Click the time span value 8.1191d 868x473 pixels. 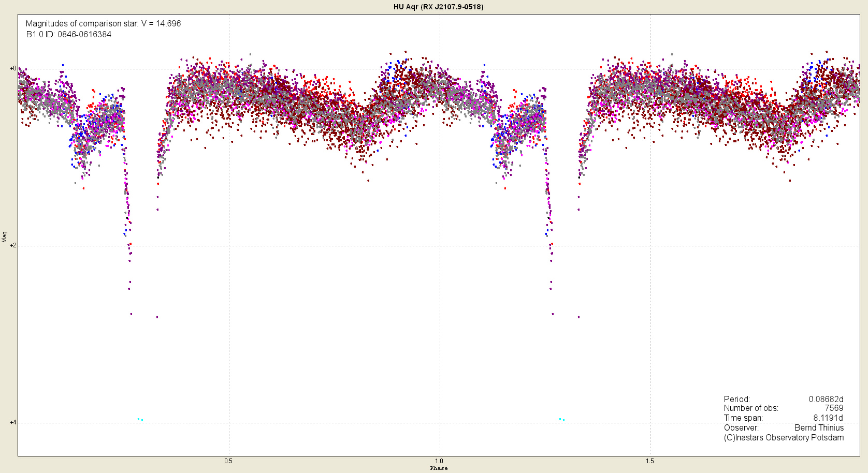pos(828,418)
